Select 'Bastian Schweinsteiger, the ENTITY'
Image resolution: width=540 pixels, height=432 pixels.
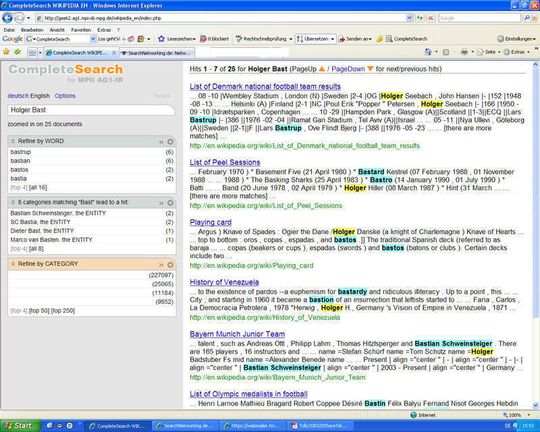click(58, 213)
